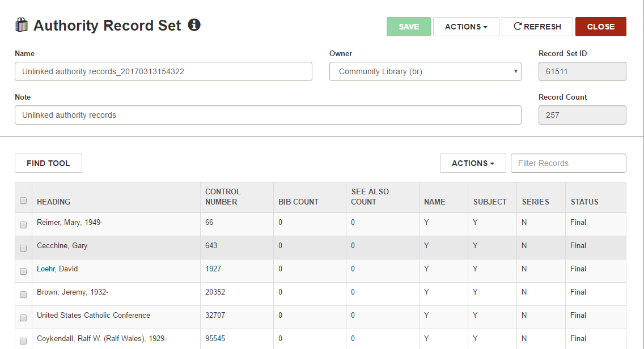Click the Status column header

click(x=584, y=202)
